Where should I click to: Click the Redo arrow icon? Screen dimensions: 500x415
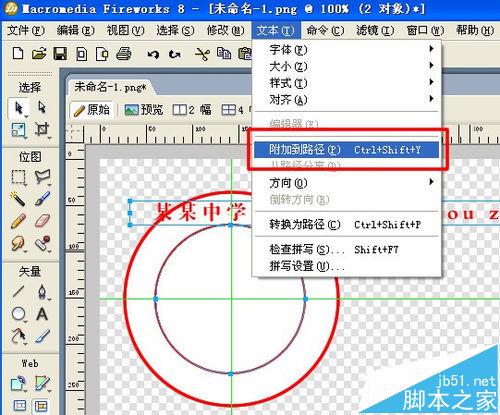[175, 54]
